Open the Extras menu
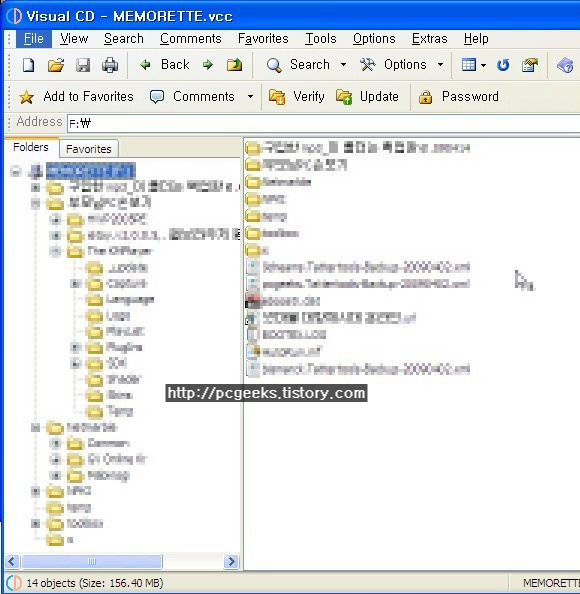 pyautogui.click(x=429, y=39)
